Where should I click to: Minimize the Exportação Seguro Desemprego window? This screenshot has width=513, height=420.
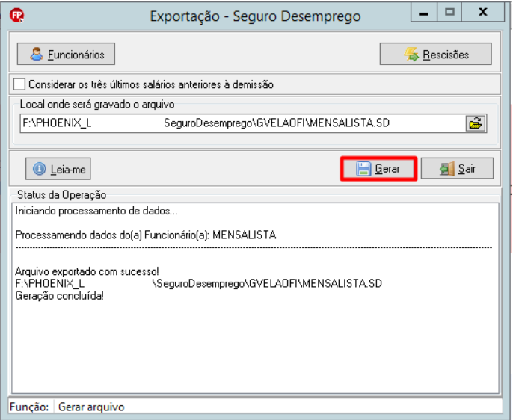point(424,13)
